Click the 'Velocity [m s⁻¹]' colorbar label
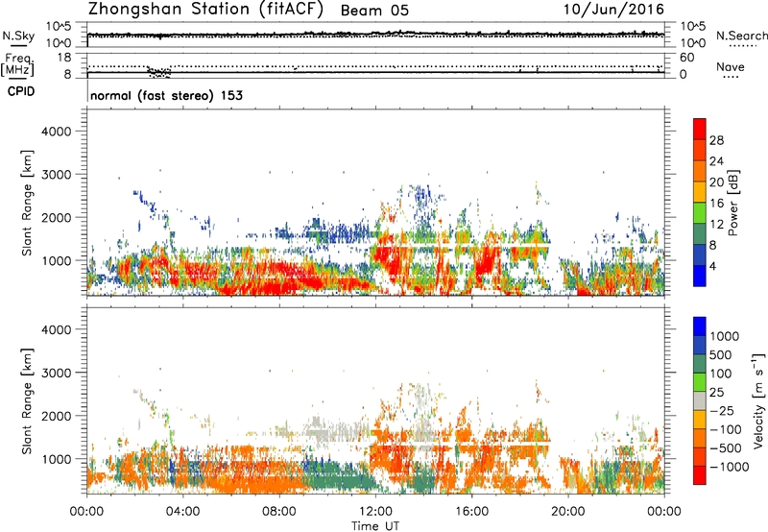The image size is (768, 532). click(758, 400)
